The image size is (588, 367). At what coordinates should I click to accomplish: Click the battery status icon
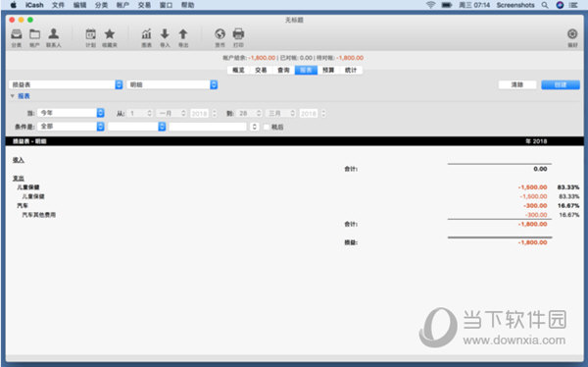pos(446,5)
